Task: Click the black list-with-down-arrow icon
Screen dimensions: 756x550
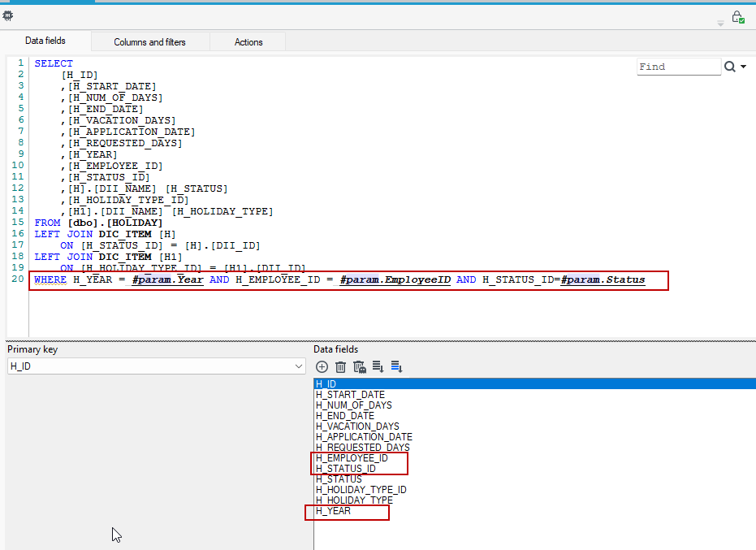Action: pyautogui.click(x=378, y=367)
